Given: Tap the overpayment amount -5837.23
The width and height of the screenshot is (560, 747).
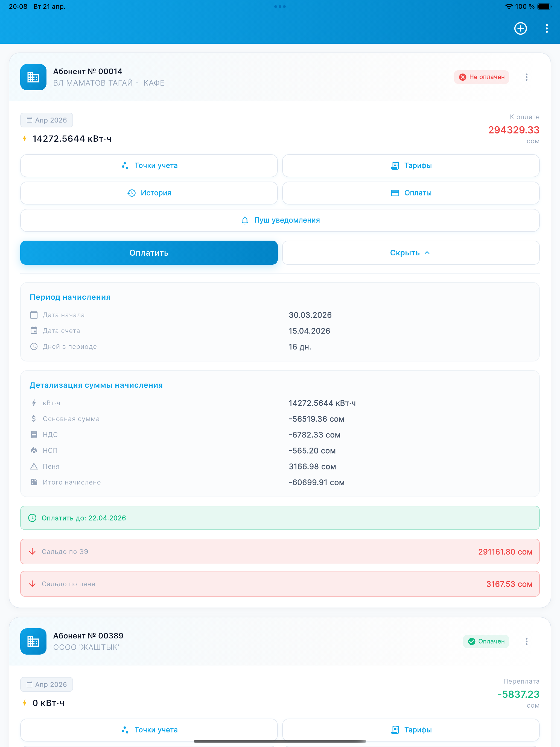Looking at the screenshot, I should (x=518, y=694).
